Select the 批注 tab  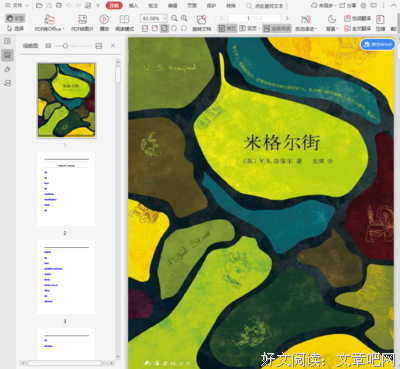(153, 6)
